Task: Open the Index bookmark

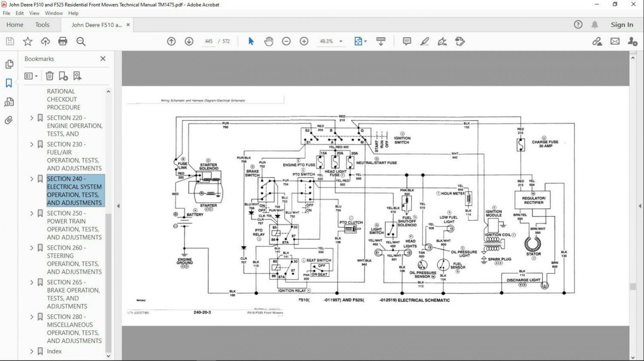Action: (54, 351)
